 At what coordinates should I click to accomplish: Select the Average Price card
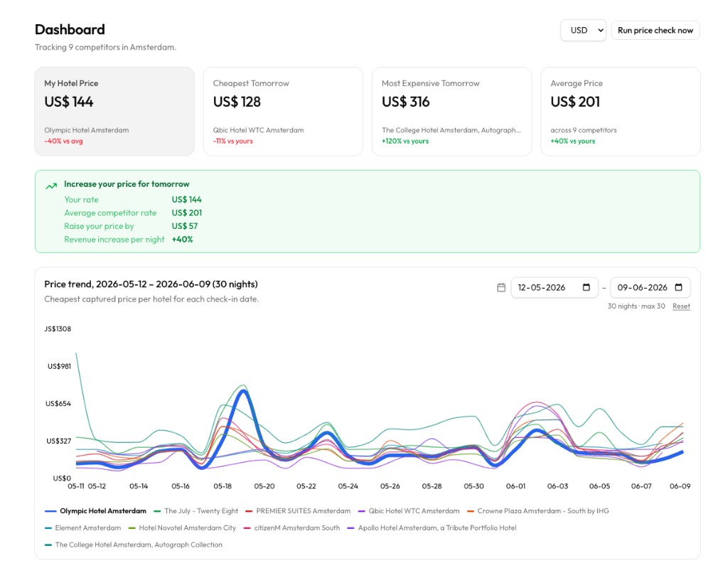coord(620,112)
